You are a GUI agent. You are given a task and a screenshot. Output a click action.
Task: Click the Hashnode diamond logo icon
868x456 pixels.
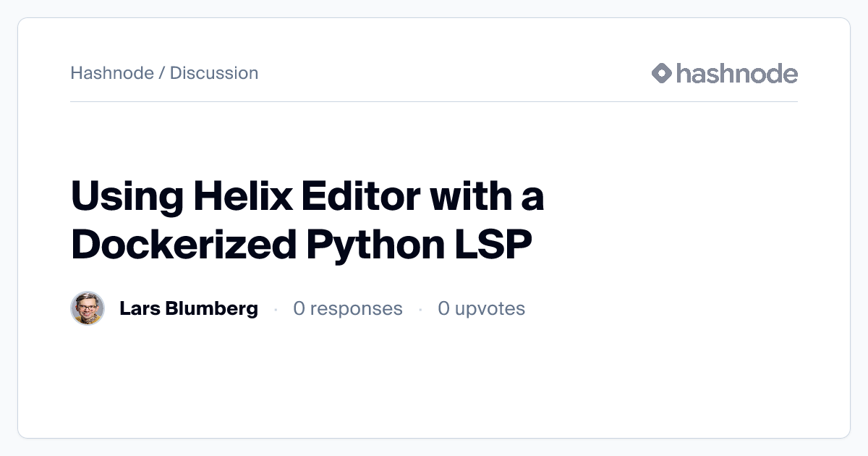point(662,73)
